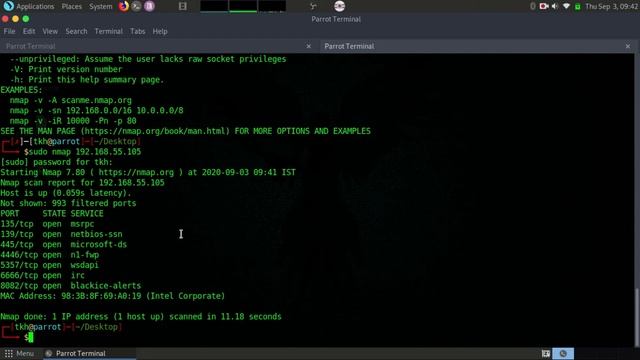
Task: Click the line '139/tcp open netbios-ssn'
Action: (61, 234)
